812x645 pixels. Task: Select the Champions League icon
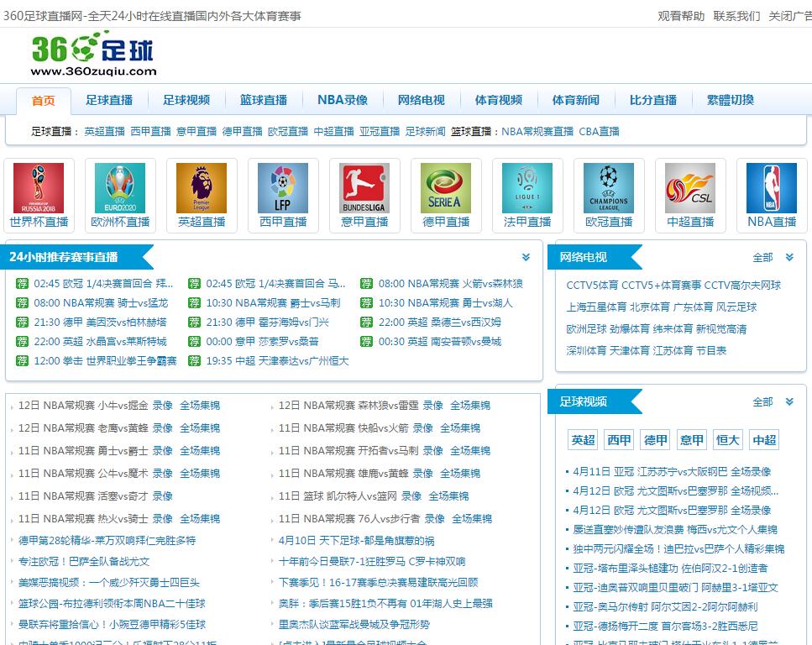pyautogui.click(x=609, y=188)
